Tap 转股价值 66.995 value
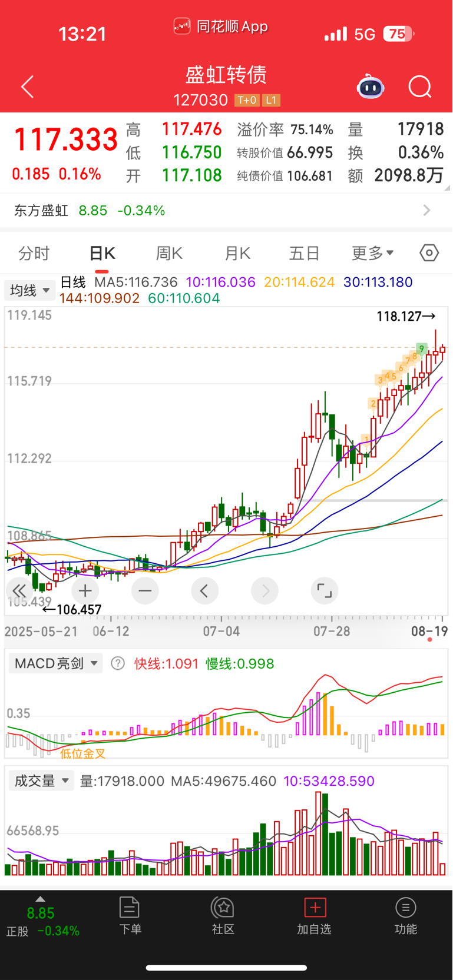 tap(310, 152)
